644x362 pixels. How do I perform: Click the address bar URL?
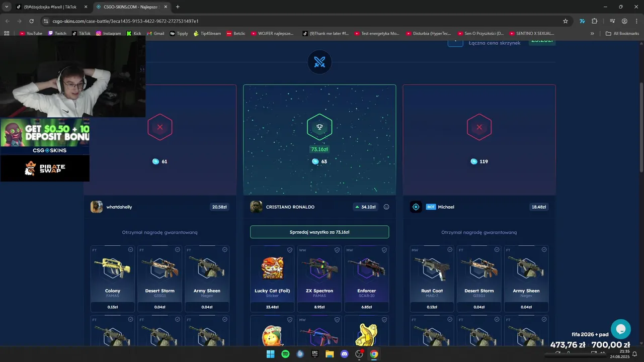(x=126, y=21)
